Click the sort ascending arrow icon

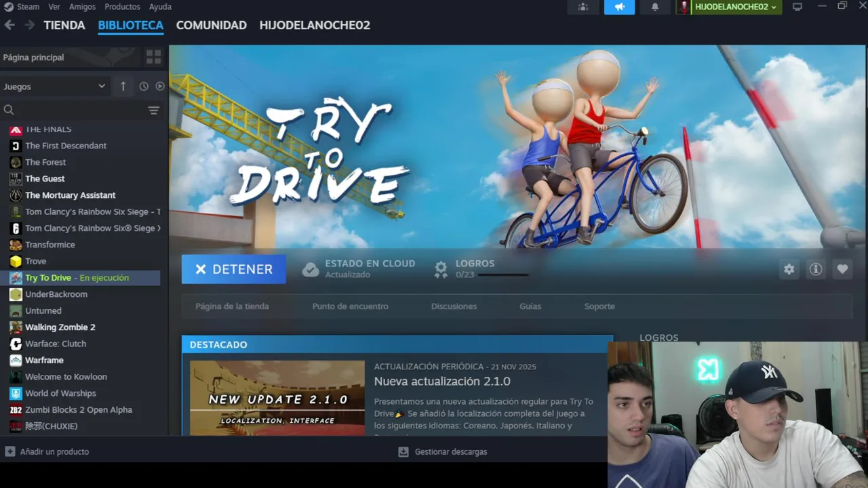[x=123, y=86]
